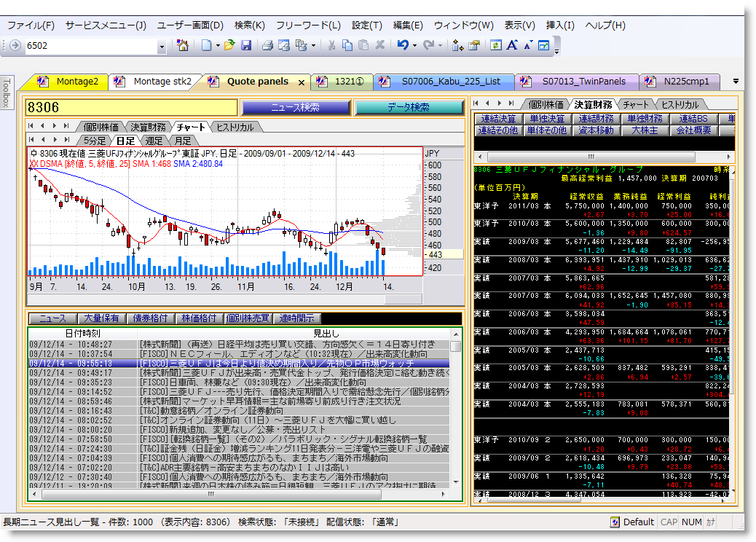
Task: Click the increase font size A icon
Action: [x=512, y=45]
